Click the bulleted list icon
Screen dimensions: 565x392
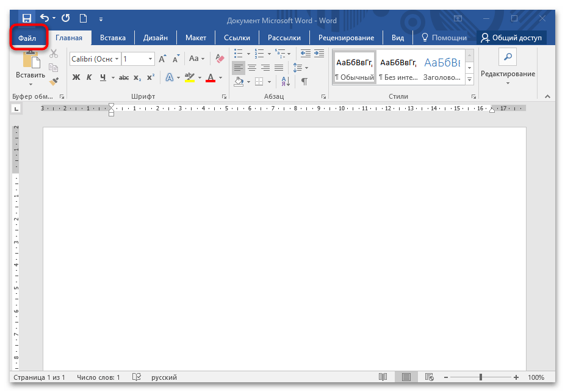pos(238,54)
